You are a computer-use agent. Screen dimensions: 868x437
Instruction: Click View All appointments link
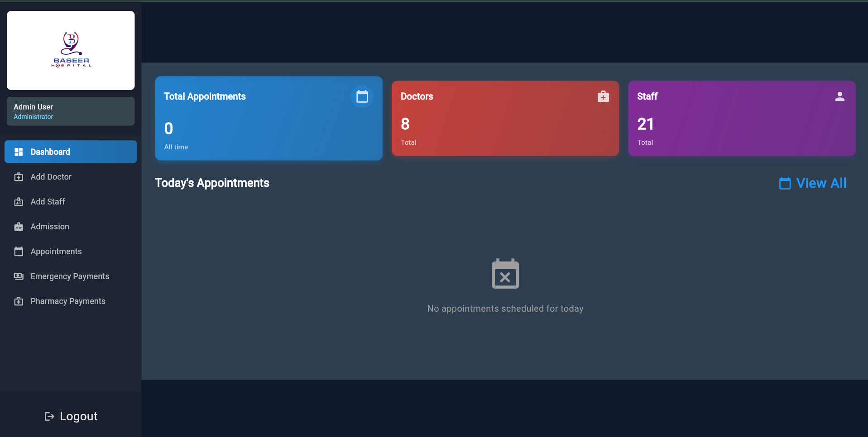[813, 183]
